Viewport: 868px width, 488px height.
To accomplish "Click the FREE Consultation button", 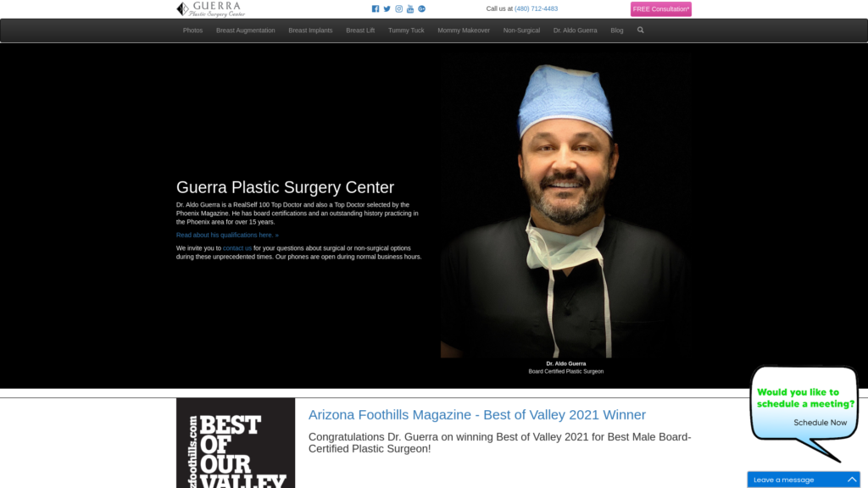I will tap(661, 8).
